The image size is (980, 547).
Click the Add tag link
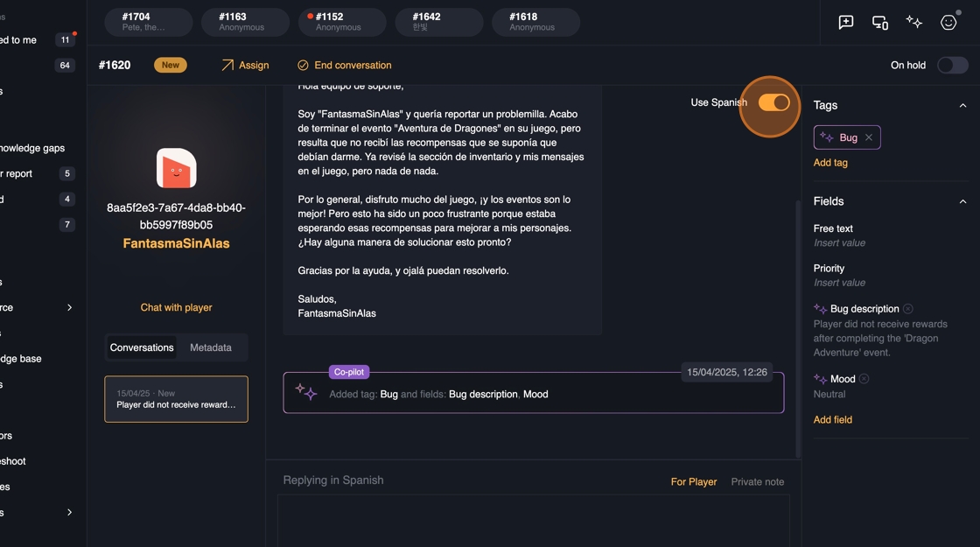point(830,163)
